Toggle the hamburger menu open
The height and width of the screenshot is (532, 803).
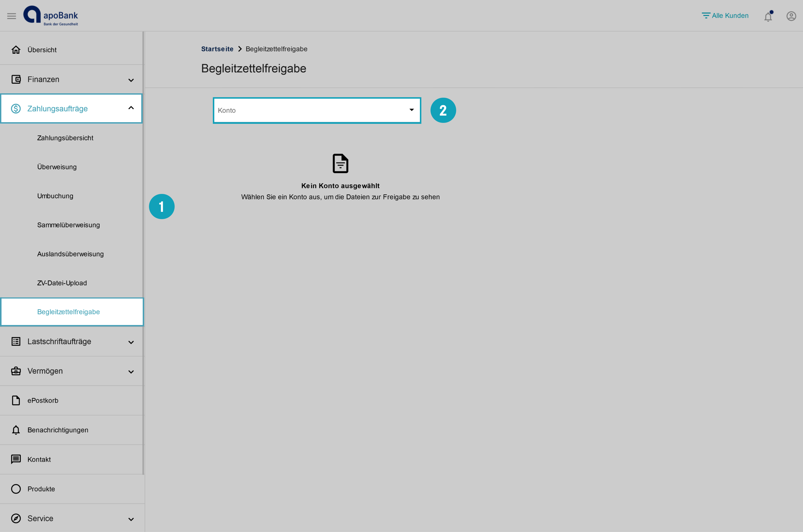click(x=11, y=16)
